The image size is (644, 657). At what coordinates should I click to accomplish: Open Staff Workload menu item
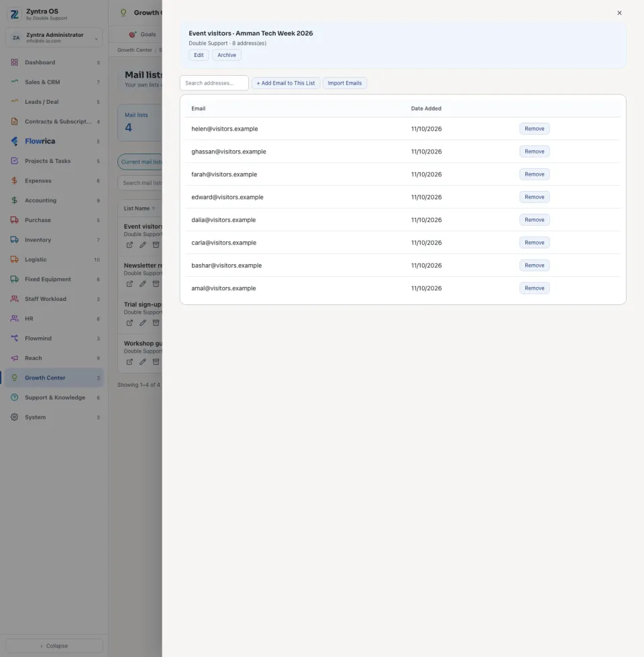pyautogui.click(x=54, y=299)
